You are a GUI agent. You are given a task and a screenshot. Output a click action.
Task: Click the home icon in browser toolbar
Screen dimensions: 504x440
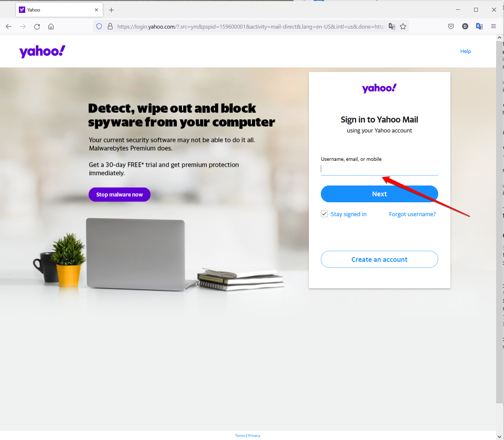tap(51, 26)
